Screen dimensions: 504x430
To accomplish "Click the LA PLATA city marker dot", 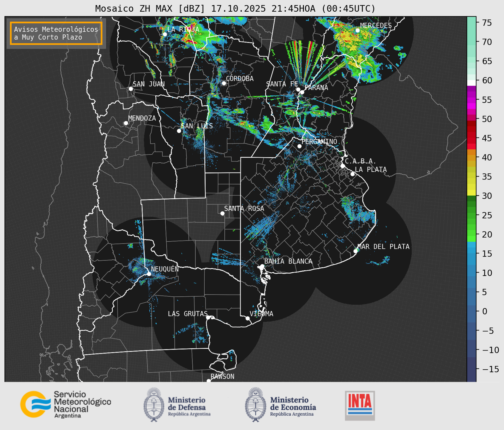I will point(353,174).
